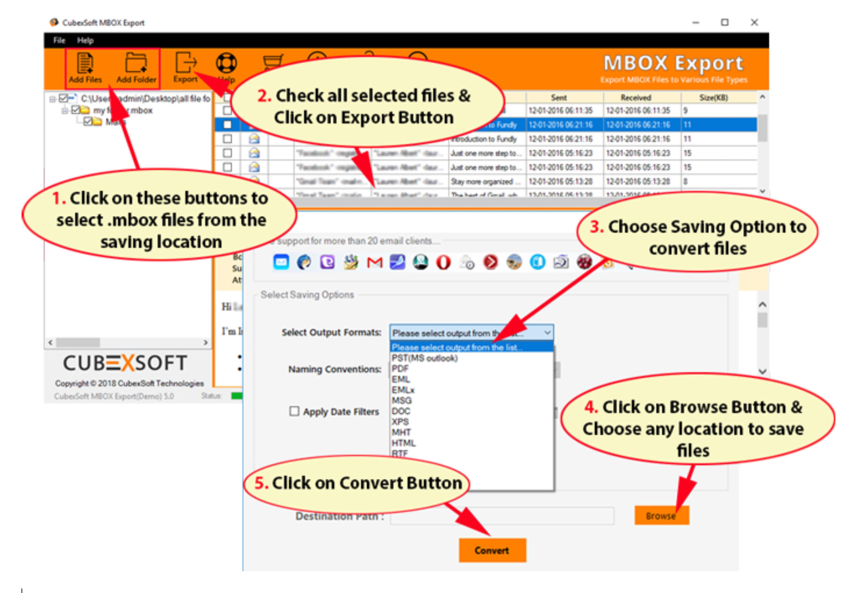Pick 'Please select output from the list' entry

click(471, 347)
